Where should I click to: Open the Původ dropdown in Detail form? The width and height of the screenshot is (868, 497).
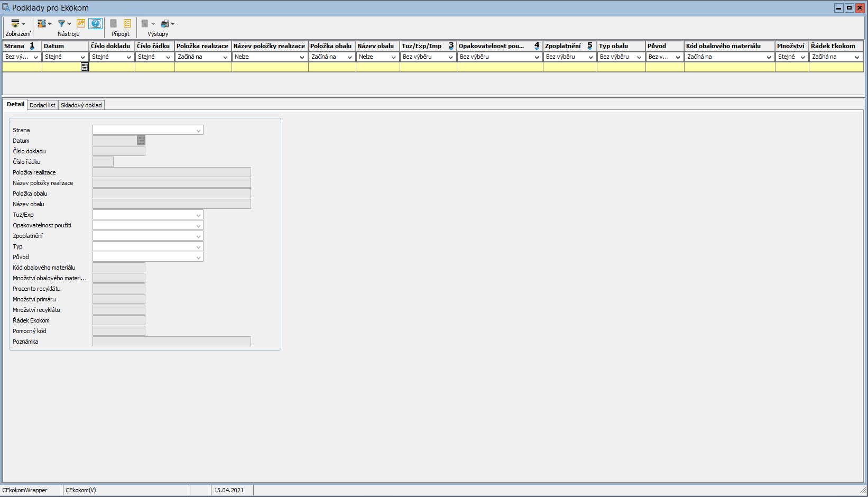click(x=198, y=257)
